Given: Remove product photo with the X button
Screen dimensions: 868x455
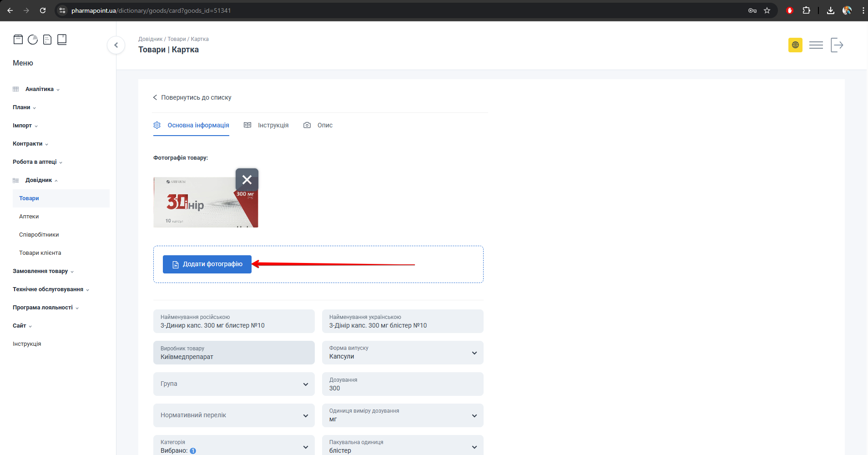Looking at the screenshot, I should 247,180.
